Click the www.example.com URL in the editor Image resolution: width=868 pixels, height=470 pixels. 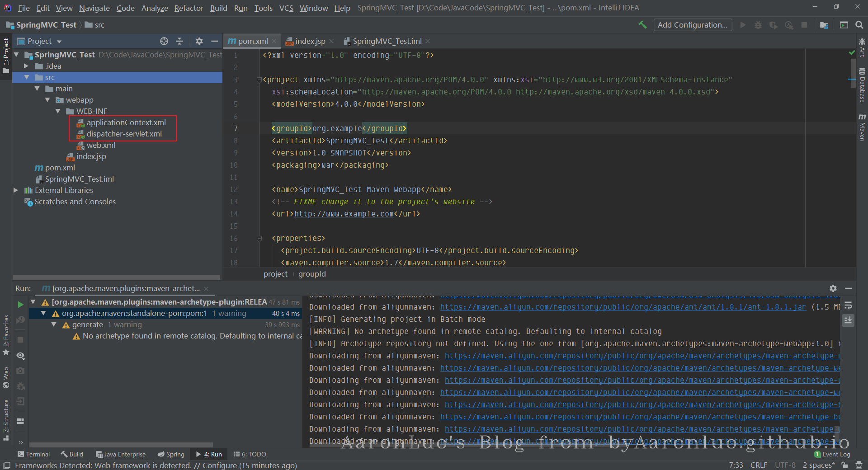tap(344, 214)
